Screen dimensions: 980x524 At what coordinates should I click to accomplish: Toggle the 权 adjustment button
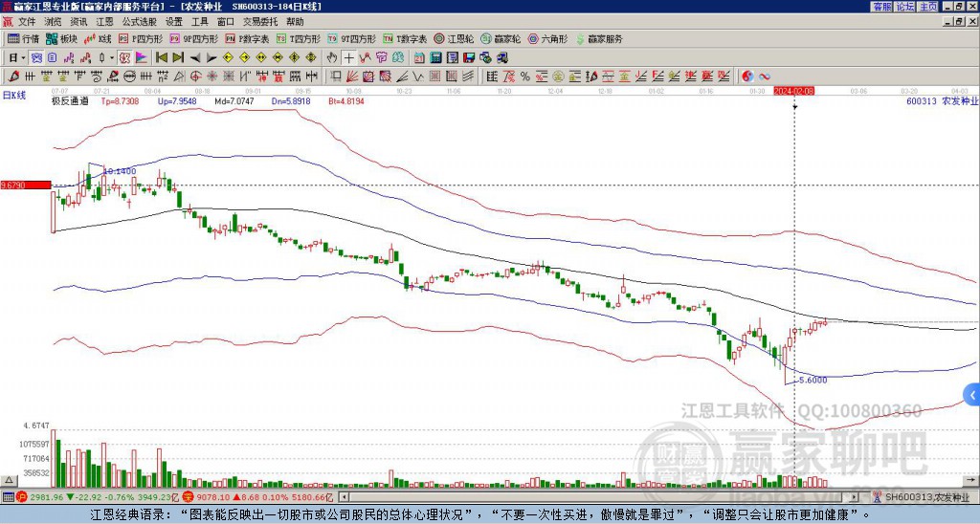point(124,58)
